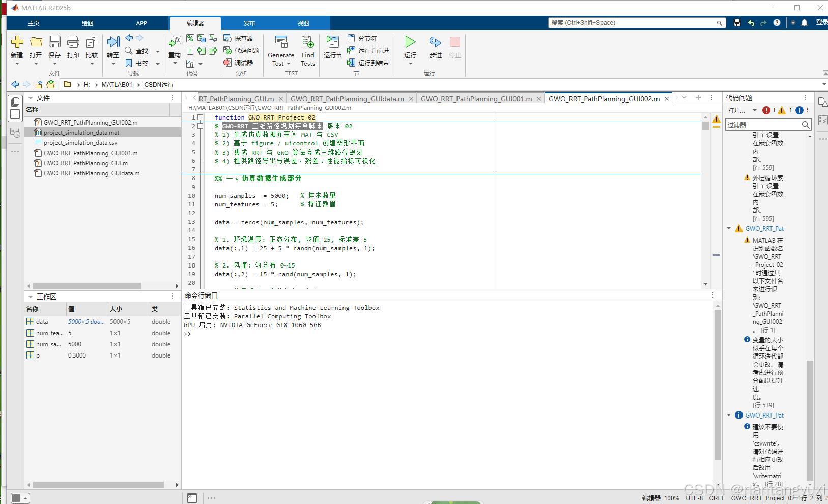Collapse the info GWO_RRT_Pat group

729,416
